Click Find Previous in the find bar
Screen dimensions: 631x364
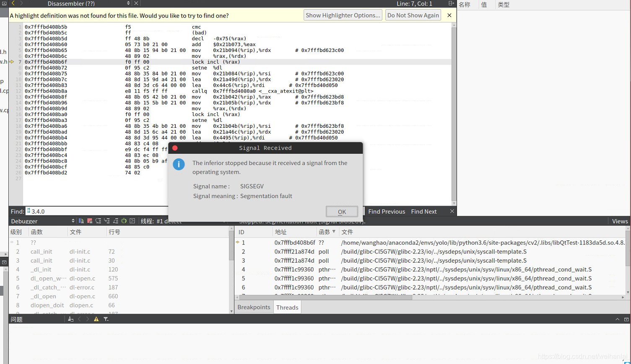[387, 212]
